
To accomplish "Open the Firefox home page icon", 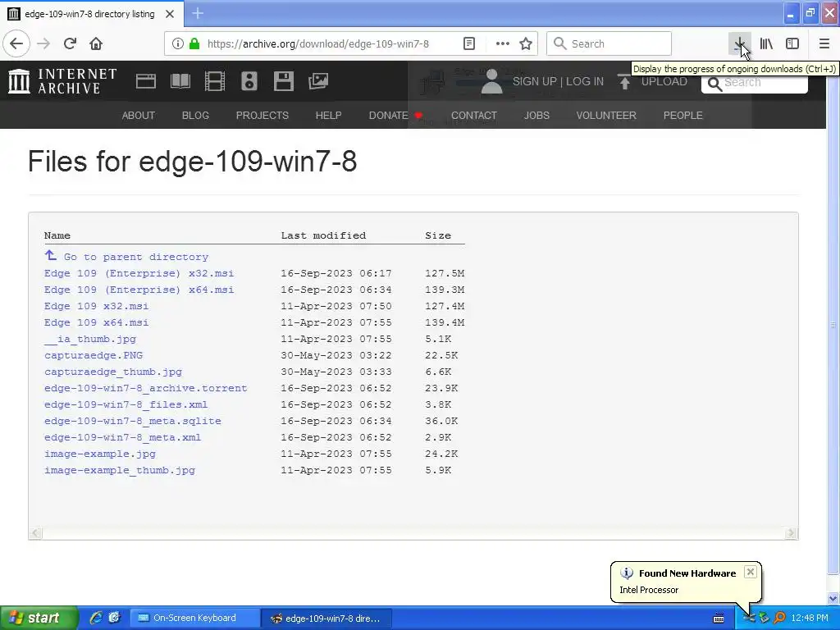I will click(x=96, y=43).
